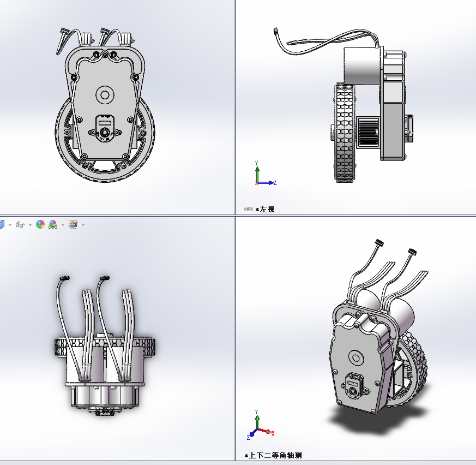Click the linked-view chain icon beside *左視
Image resolution: width=476 pixels, height=465 pixels.
[x=248, y=209]
